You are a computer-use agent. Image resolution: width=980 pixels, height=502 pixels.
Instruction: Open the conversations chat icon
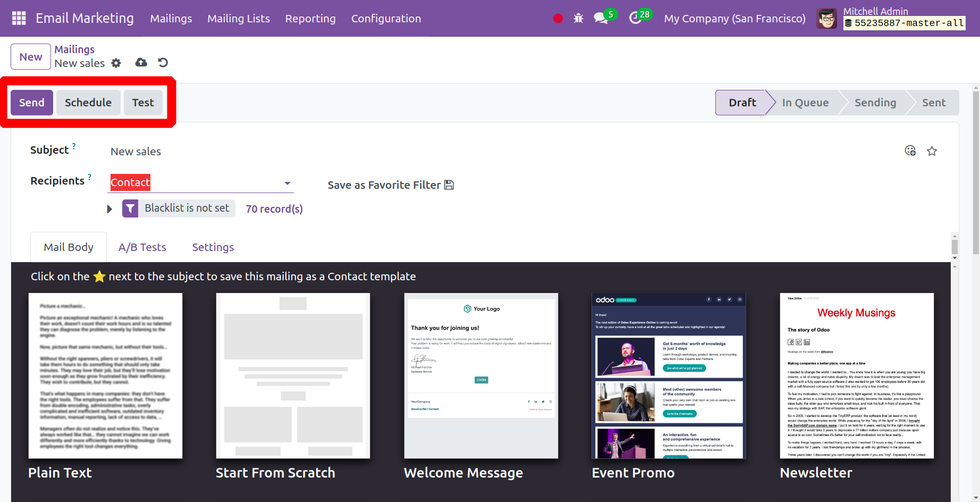[x=601, y=19]
